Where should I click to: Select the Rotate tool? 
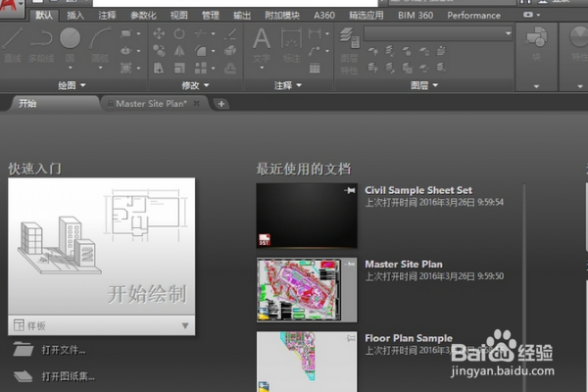179,33
